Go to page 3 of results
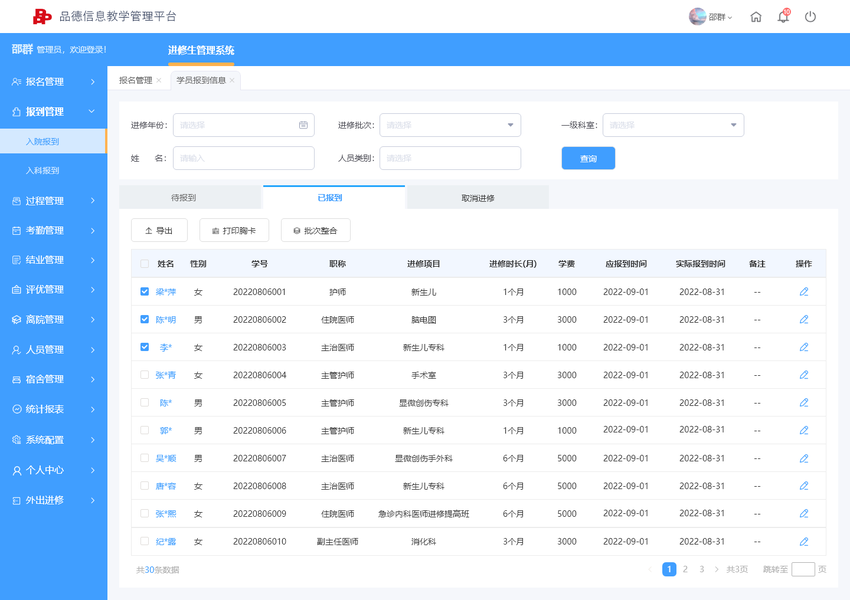The width and height of the screenshot is (850, 600). pos(701,569)
